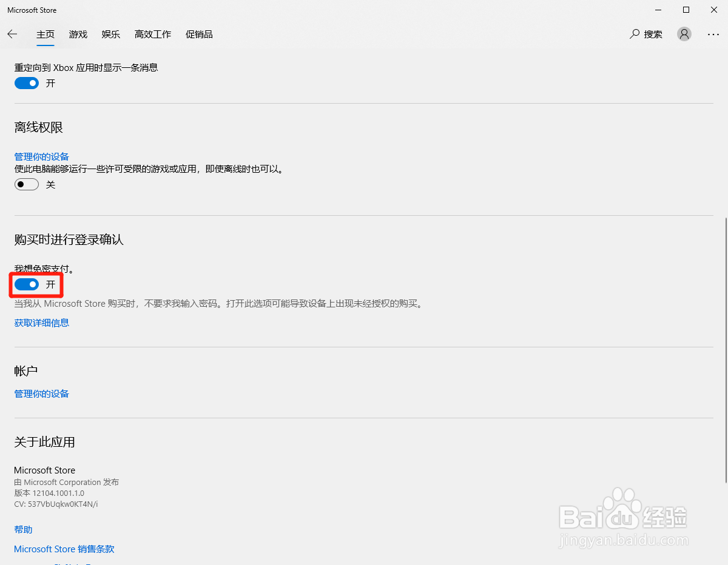Toggle the 我想免密支付 switch

tap(27, 284)
